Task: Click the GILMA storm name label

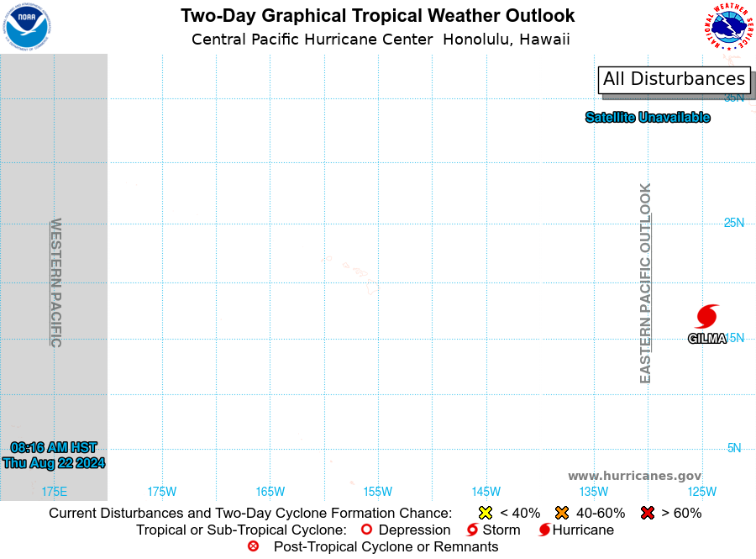Action: (706, 339)
